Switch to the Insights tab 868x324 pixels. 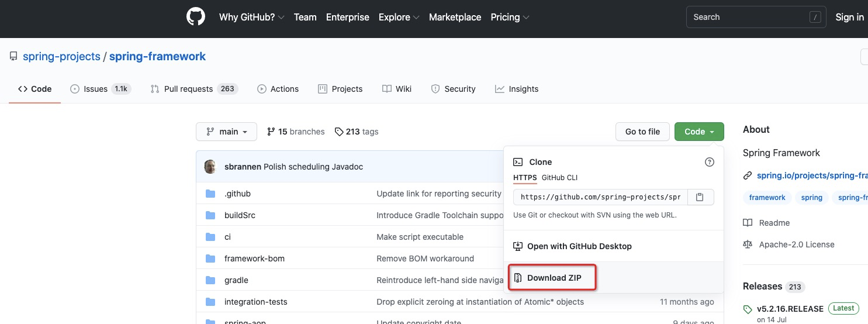(x=517, y=89)
